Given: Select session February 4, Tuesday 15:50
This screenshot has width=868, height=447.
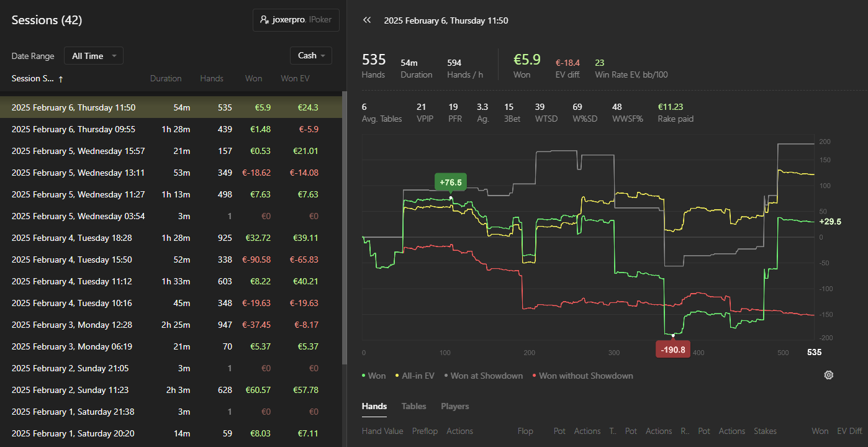Looking at the screenshot, I should [x=171, y=260].
